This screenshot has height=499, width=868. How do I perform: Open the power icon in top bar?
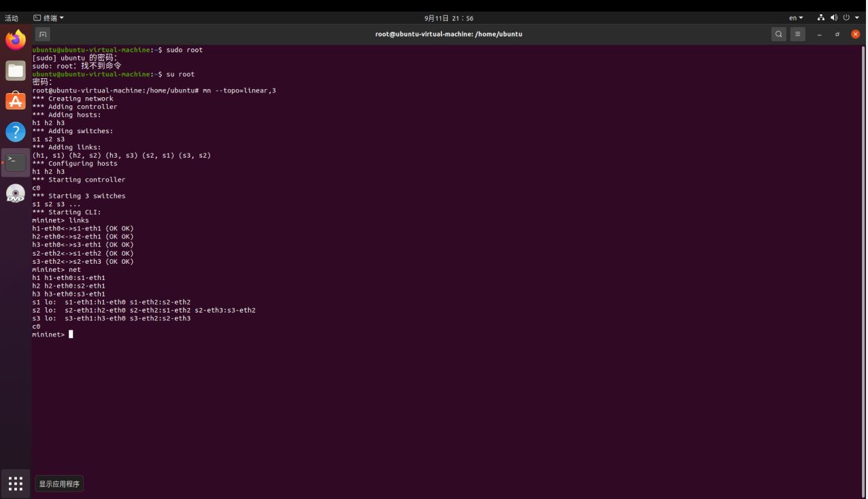846,18
